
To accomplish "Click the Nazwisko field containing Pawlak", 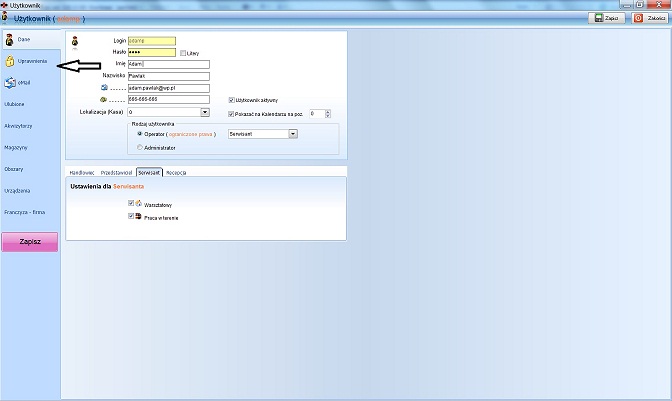I will coord(169,76).
